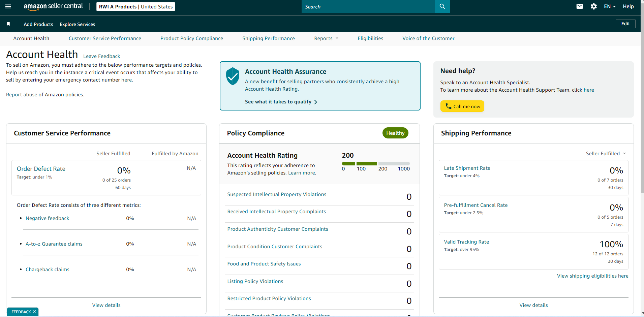Click 'here' link for Account Health Support Team
Screen dimensions: 644x317
point(589,90)
